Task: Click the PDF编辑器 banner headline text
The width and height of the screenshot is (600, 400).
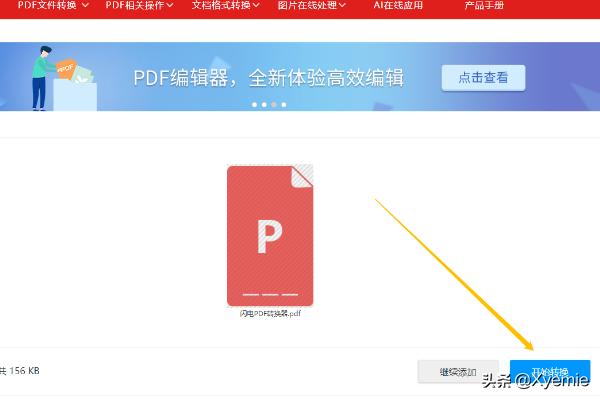Action: [x=268, y=78]
